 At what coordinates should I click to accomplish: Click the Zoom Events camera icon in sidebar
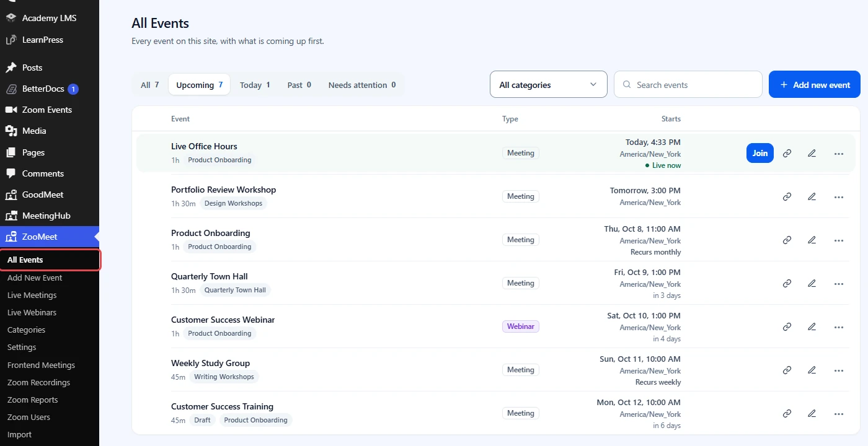click(x=11, y=110)
